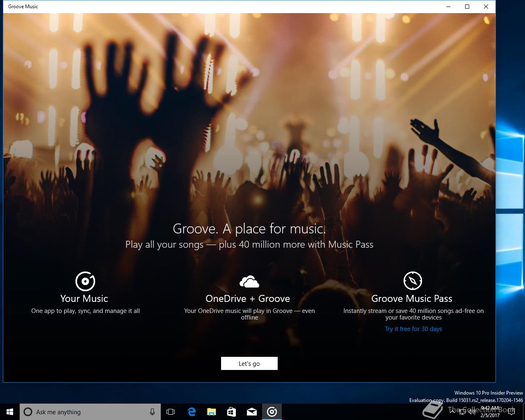Click the 'Groove. A place for music.' title
This screenshot has width=525, height=420.
click(249, 228)
